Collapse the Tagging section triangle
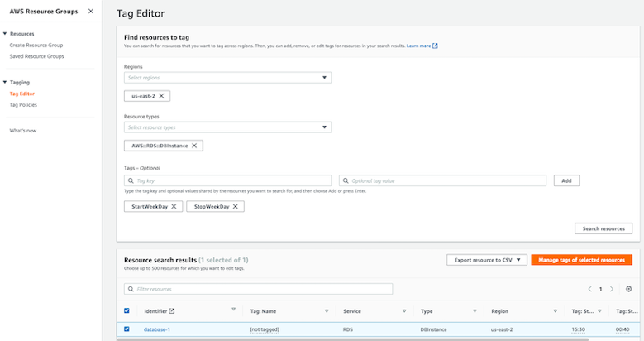644x341 pixels. click(x=5, y=82)
